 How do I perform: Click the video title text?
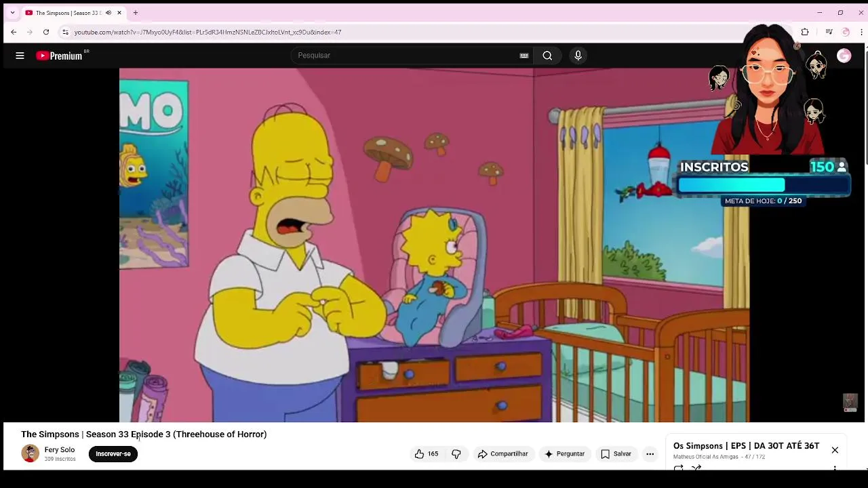point(144,434)
